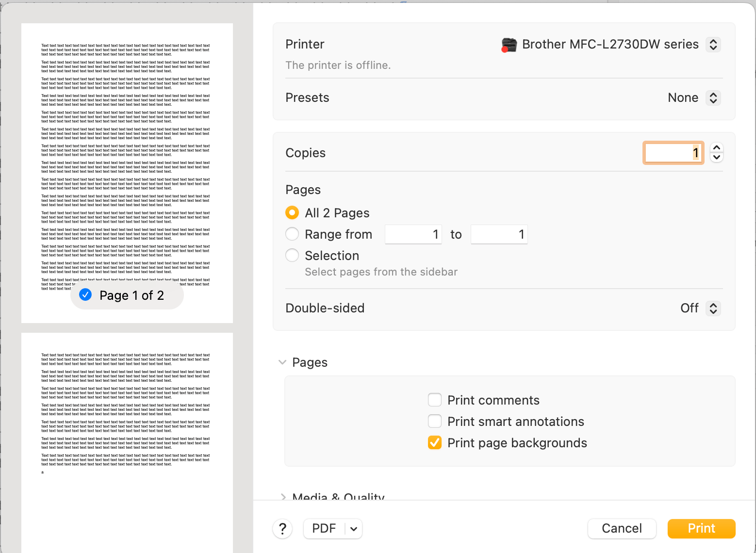Check Print smart annotations
This screenshot has width=756, height=553.
[434, 421]
